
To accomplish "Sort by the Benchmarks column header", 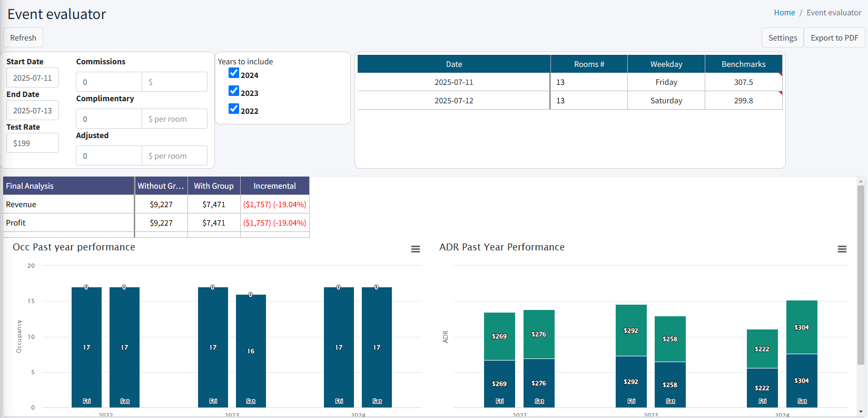I will (x=743, y=64).
